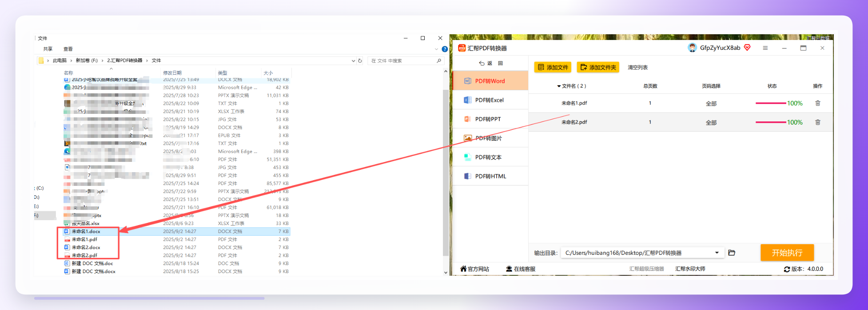Select 新建 DOC 文档.docx file
This screenshot has width=868, height=310.
(94, 271)
